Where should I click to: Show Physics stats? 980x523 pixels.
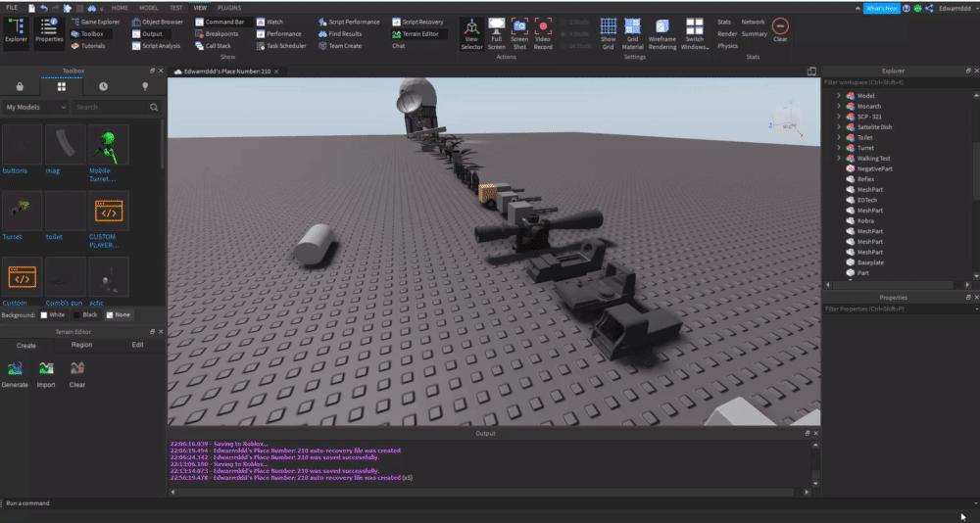point(727,46)
